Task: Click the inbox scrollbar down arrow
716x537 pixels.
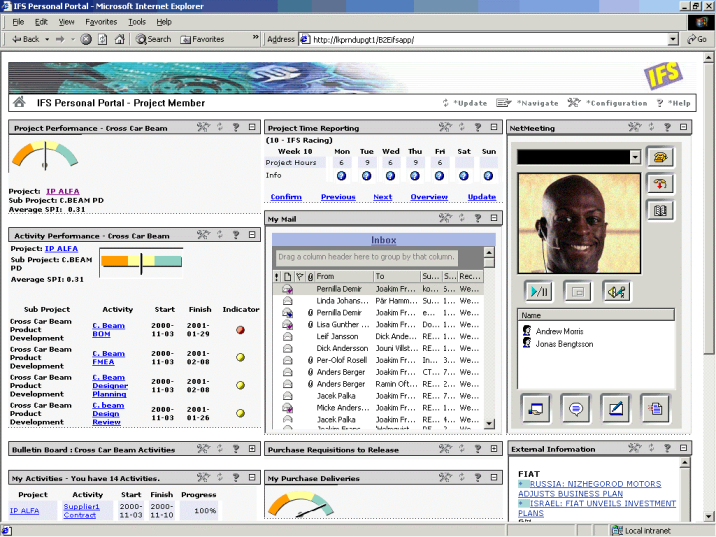Action: 489,423
